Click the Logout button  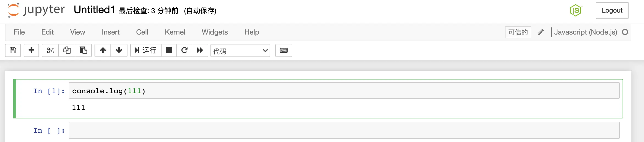click(612, 10)
